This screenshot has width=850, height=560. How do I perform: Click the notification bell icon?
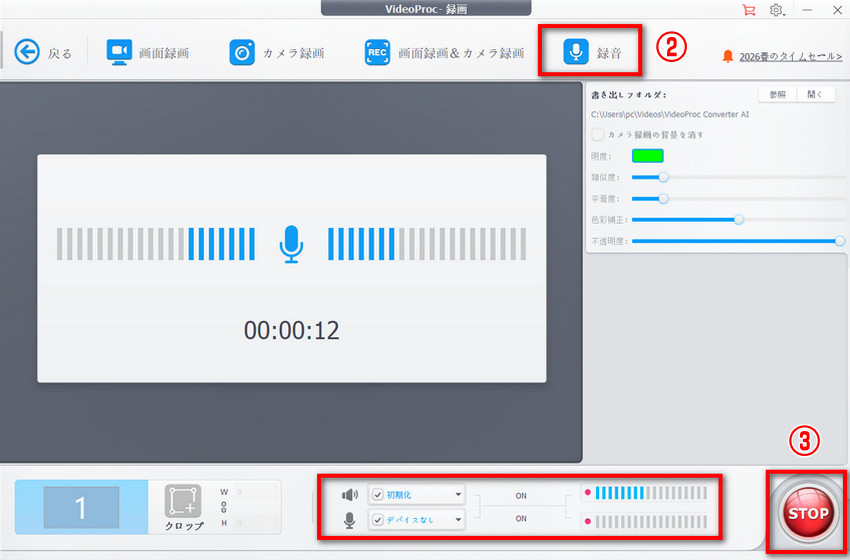coord(728,56)
